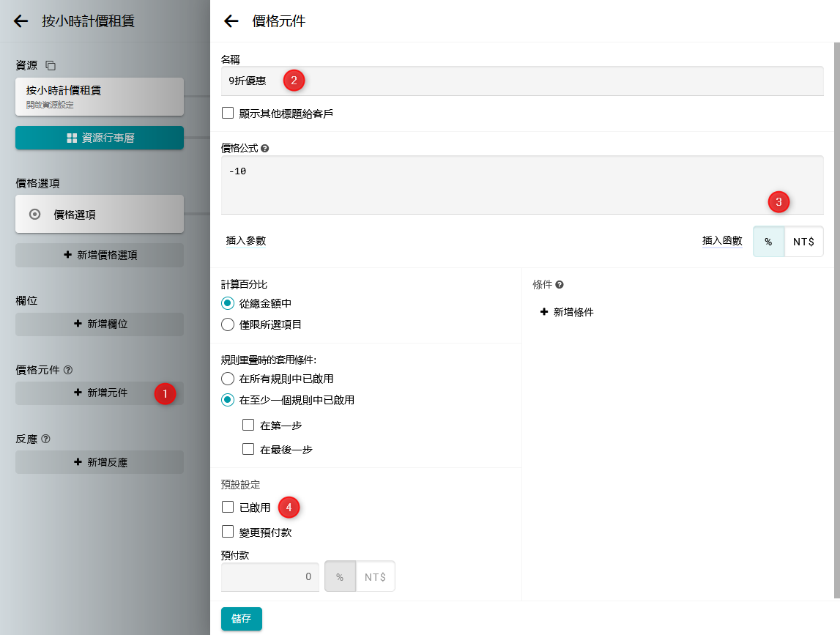Click help icon next to 條件
840x635 pixels.
tap(559, 284)
